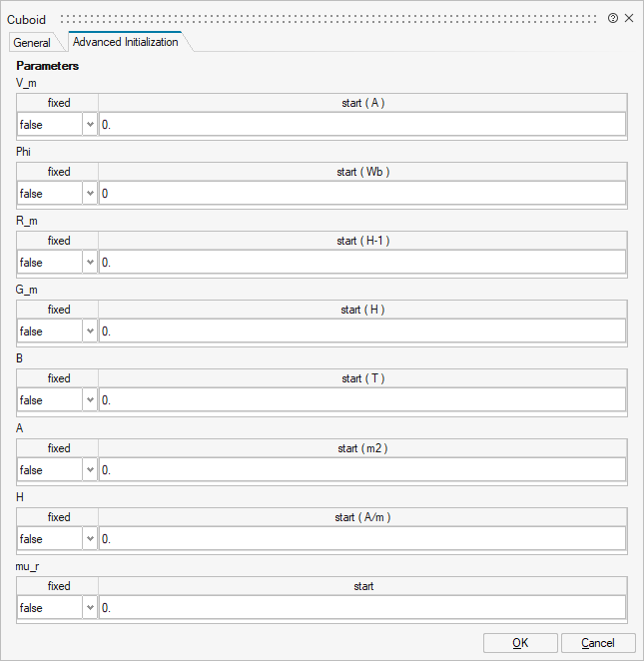Focus the mu_r start input field
The height and width of the screenshot is (661, 644).
point(361,608)
